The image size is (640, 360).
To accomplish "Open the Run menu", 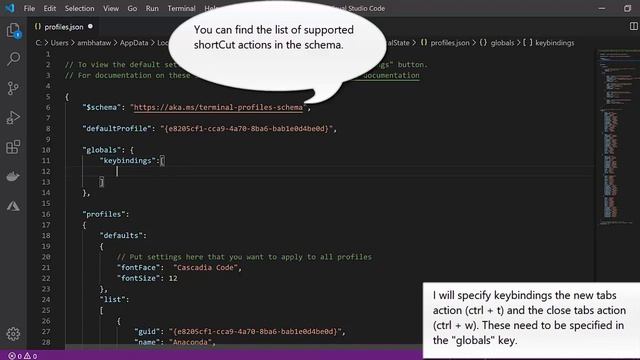I will (x=152, y=8).
